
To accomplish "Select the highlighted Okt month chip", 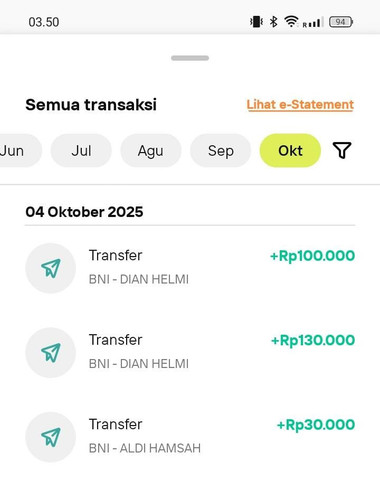I will 290,151.
